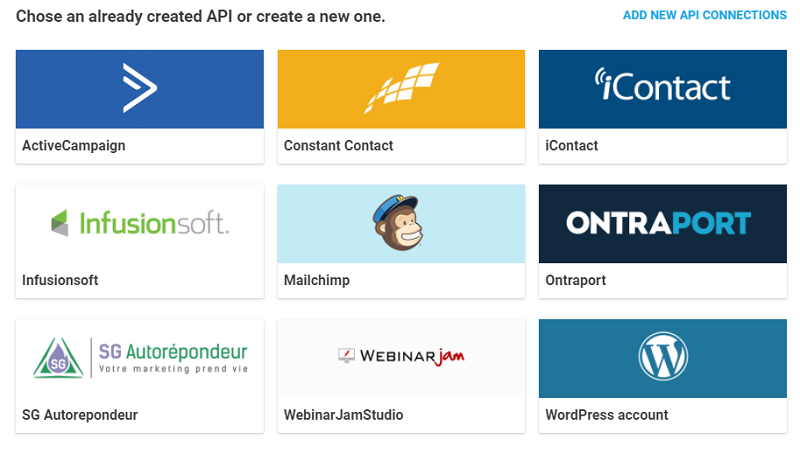Choose the SG Autorepondeur card label
The image size is (800, 453).
coord(80,415)
